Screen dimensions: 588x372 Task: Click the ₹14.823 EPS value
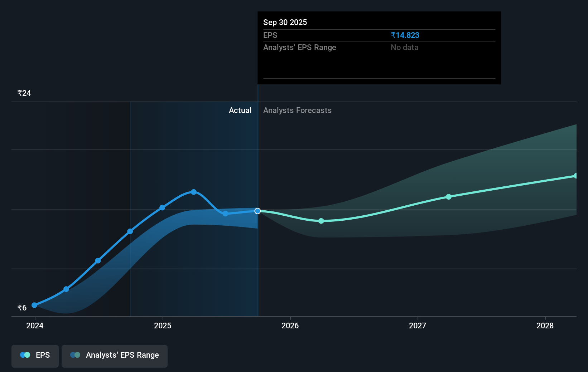coord(405,35)
